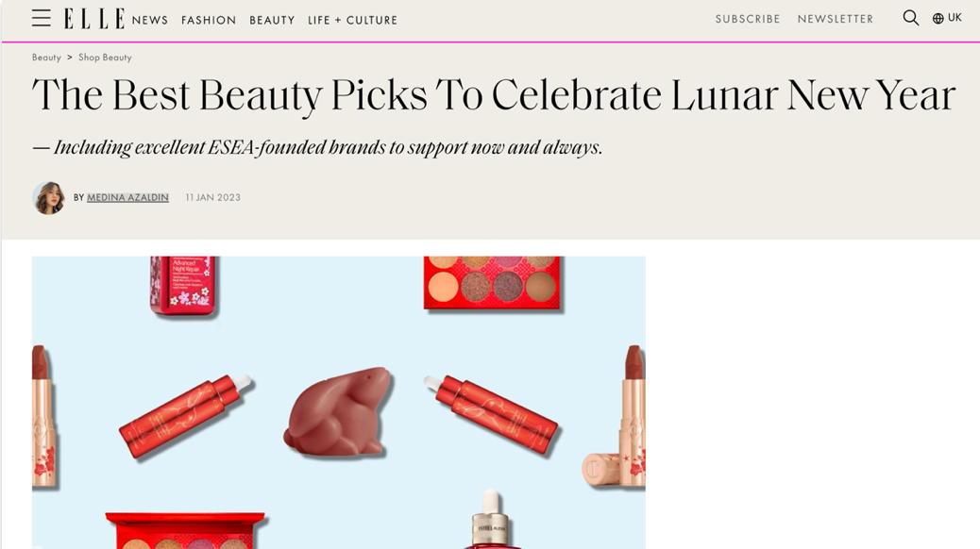Open the hamburger navigation menu
Screen dimensions: 980x549
coord(41,18)
